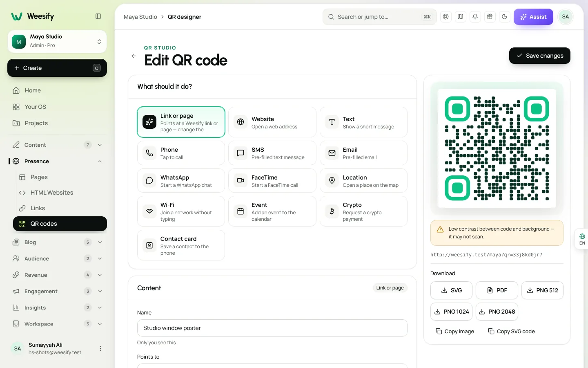The width and height of the screenshot is (588, 368).
Task: Open the gift icon in top bar
Action: 490,17
